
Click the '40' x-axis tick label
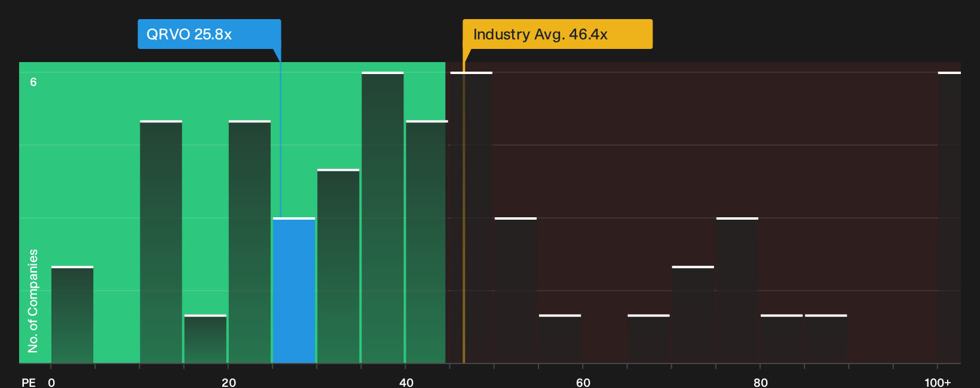406,383
